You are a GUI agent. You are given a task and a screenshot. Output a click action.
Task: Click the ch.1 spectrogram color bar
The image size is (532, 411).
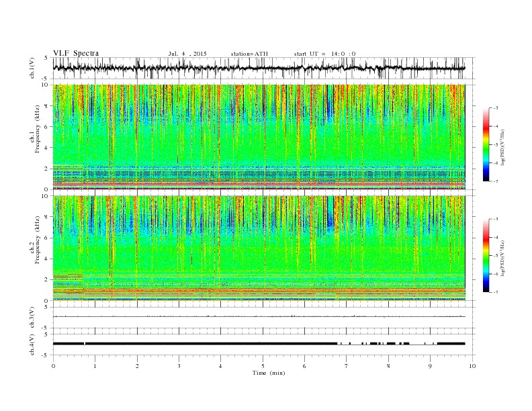point(486,144)
